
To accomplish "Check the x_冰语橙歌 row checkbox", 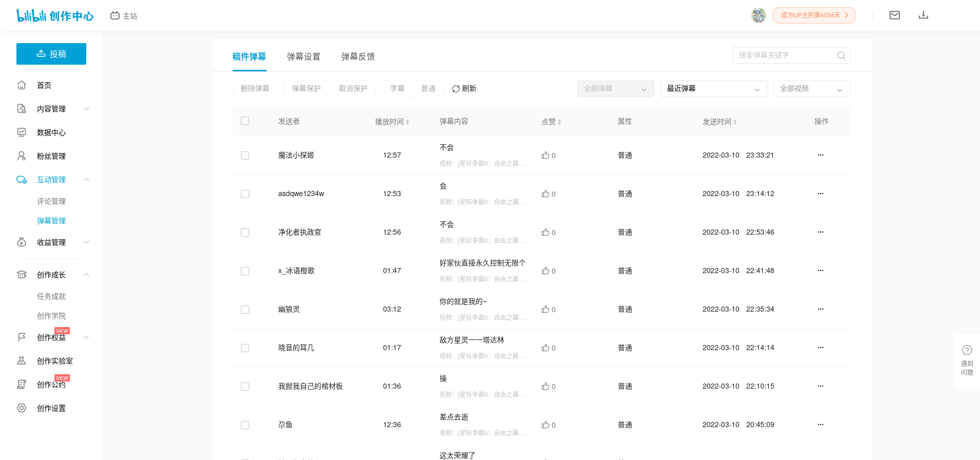I will pyautogui.click(x=245, y=271).
